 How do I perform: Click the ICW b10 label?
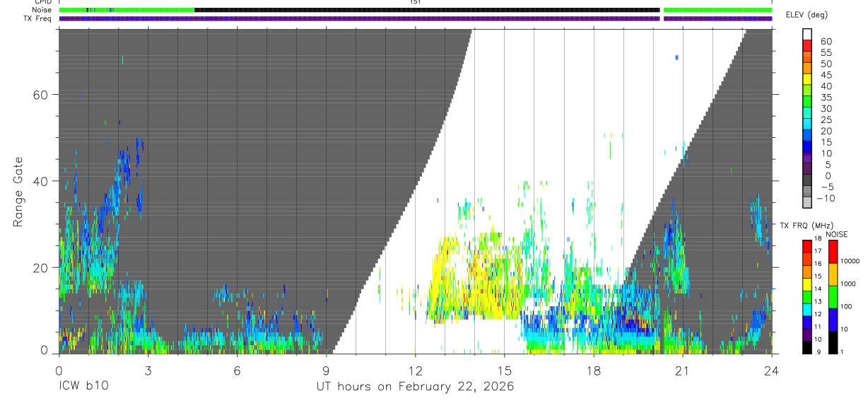pyautogui.click(x=83, y=386)
